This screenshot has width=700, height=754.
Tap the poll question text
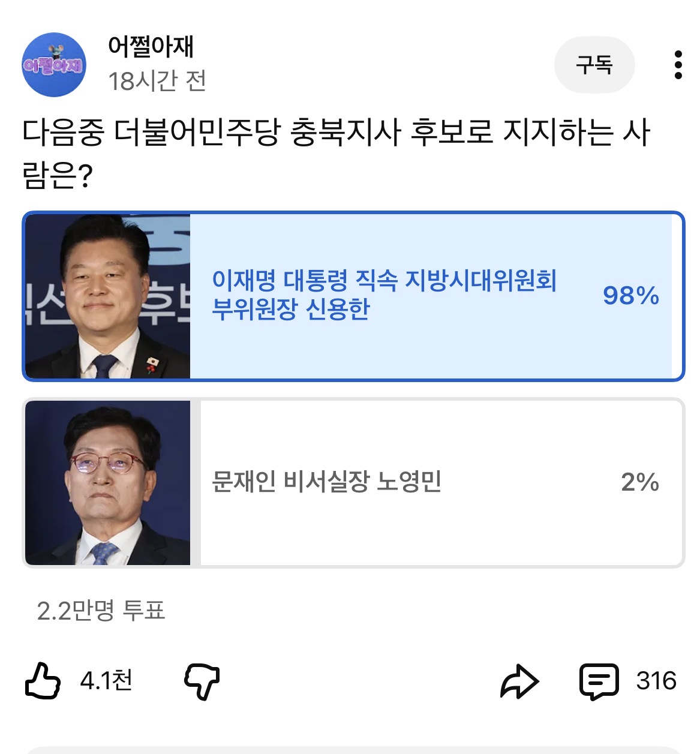coord(336,154)
